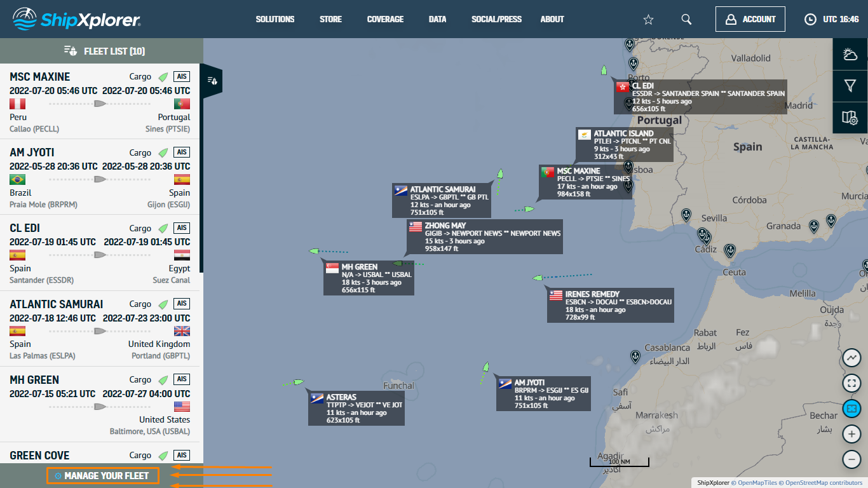Open the search magnifier icon
868x488 pixels.
coord(686,19)
